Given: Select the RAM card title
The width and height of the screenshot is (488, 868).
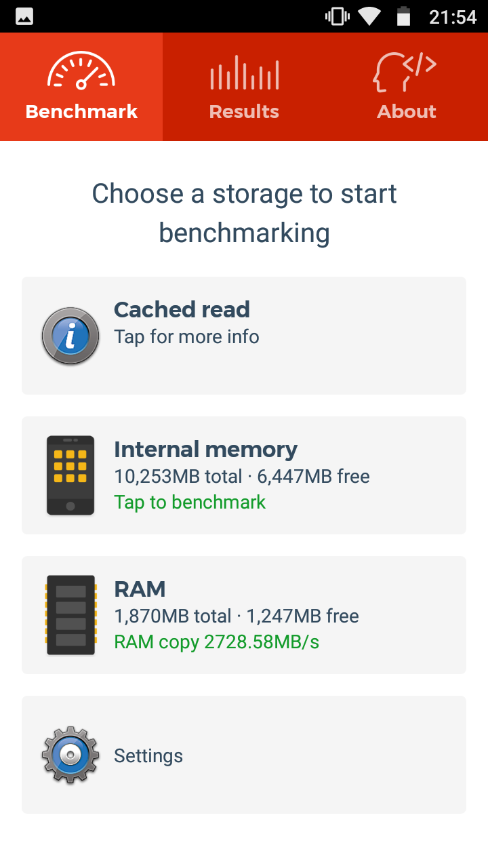Looking at the screenshot, I should tap(140, 589).
